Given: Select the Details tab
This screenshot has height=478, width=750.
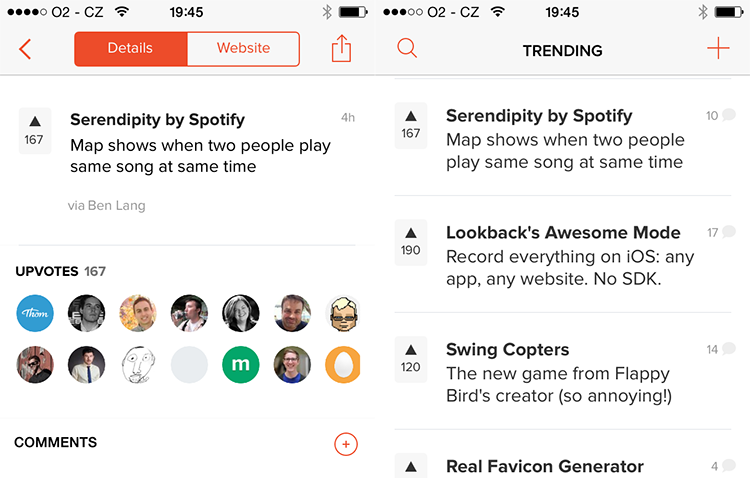Looking at the screenshot, I should point(130,48).
